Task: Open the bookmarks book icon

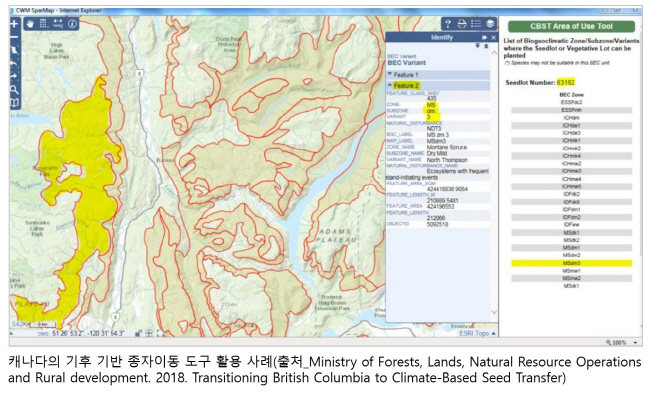Action: [x=15, y=102]
